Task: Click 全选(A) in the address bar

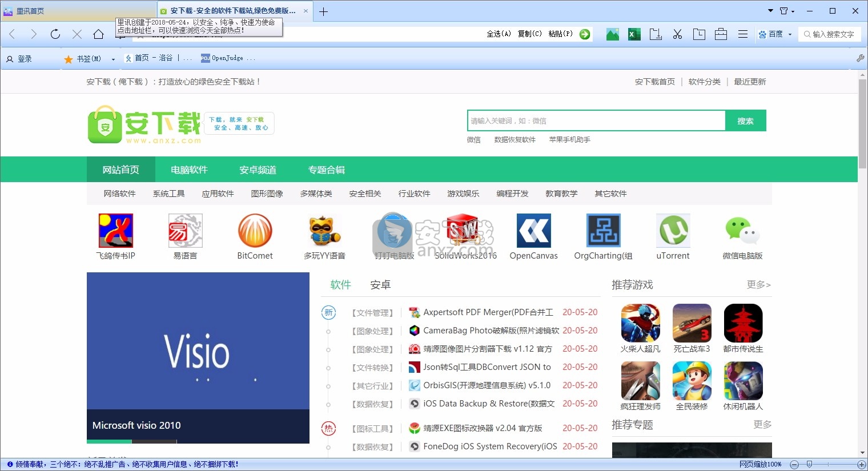Action: (499, 34)
